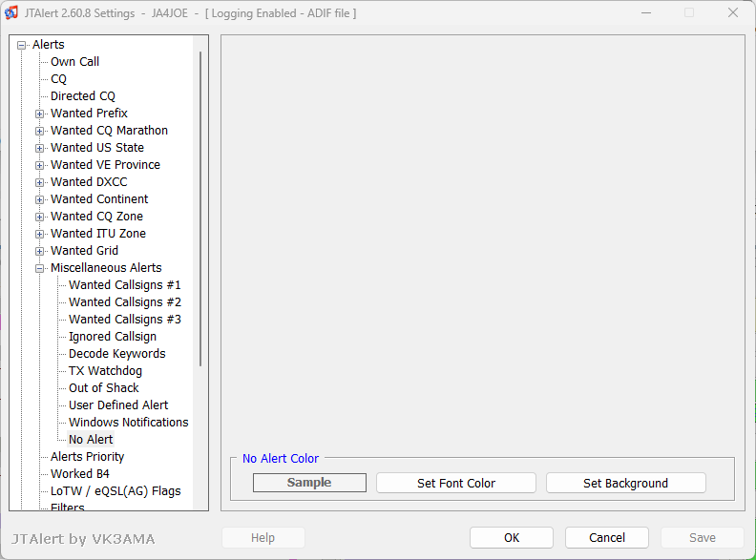Select the Alerts tree item
The width and height of the screenshot is (756, 560).
(49, 44)
